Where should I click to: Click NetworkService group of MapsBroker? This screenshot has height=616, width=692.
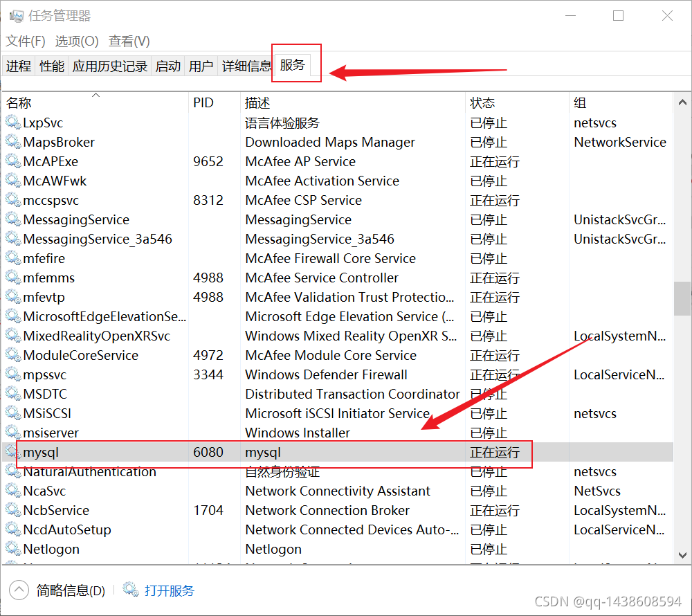[x=620, y=142]
